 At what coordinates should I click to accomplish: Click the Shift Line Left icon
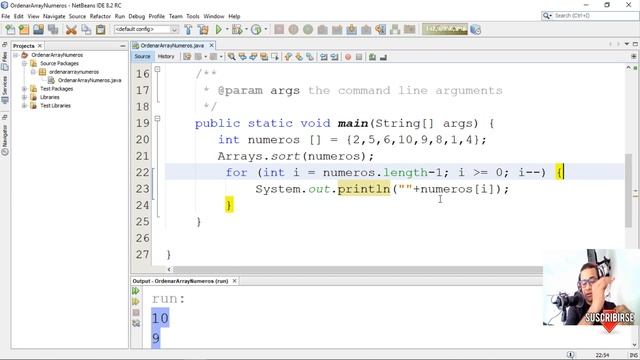[x=324, y=57]
